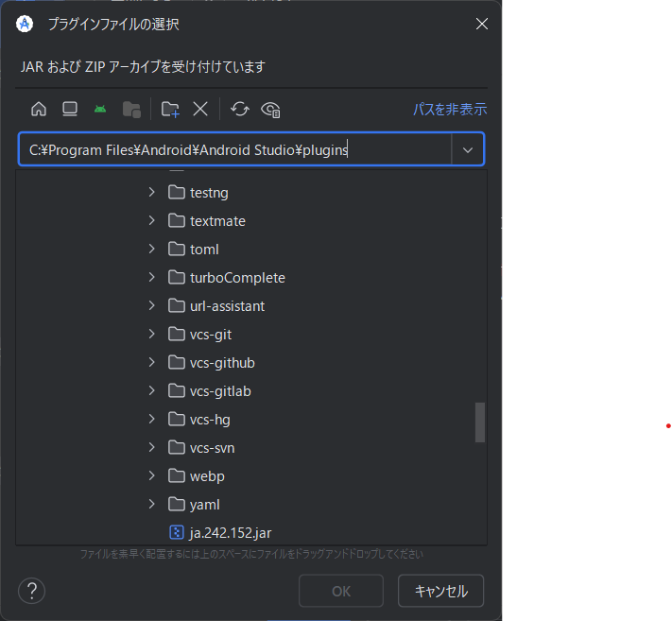Click the file tree scrollbar thumb
Screen dimensions: 672x621
[x=480, y=423]
